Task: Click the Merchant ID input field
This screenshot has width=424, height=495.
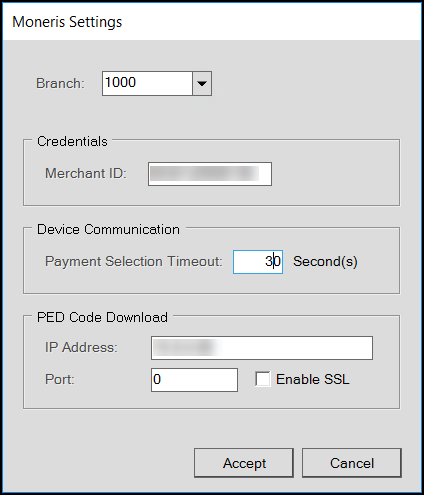Action: (x=210, y=174)
